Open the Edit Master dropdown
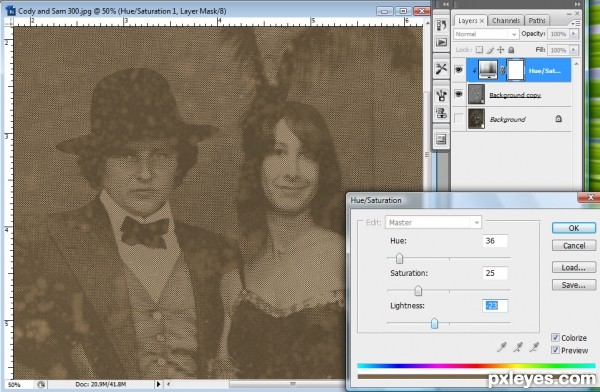 [x=433, y=222]
